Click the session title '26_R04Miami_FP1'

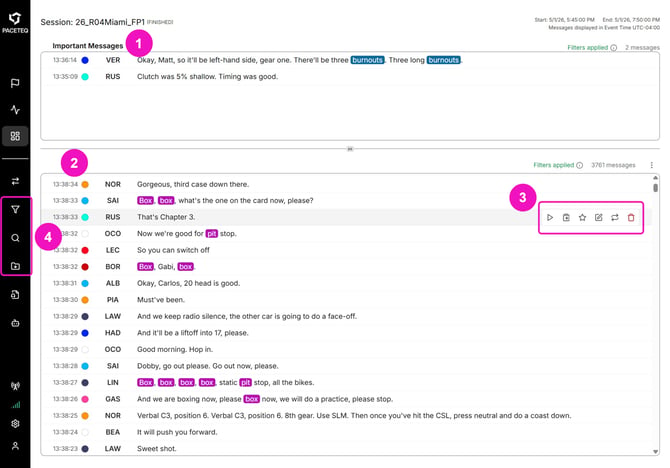110,22
